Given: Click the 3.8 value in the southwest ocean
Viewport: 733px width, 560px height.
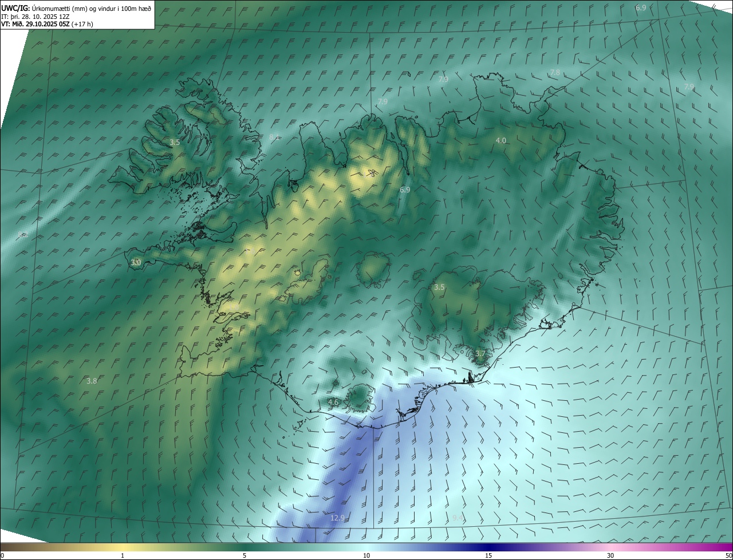Looking at the screenshot, I should (92, 381).
